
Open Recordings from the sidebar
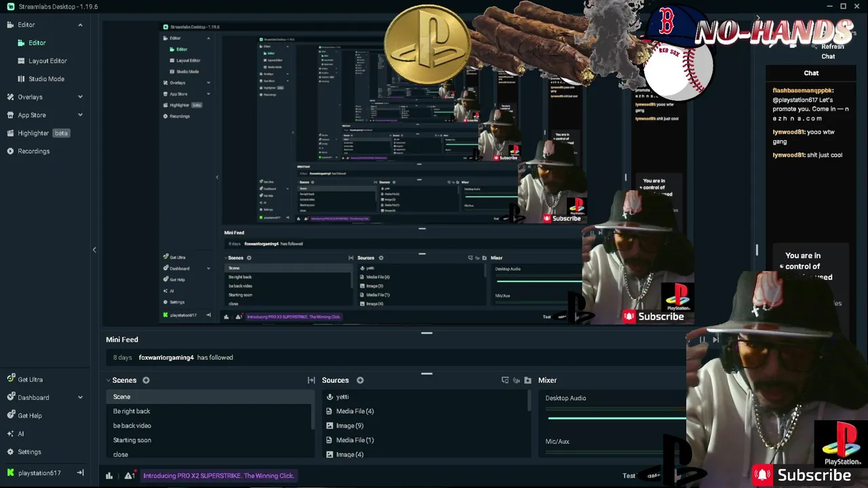[x=33, y=151]
